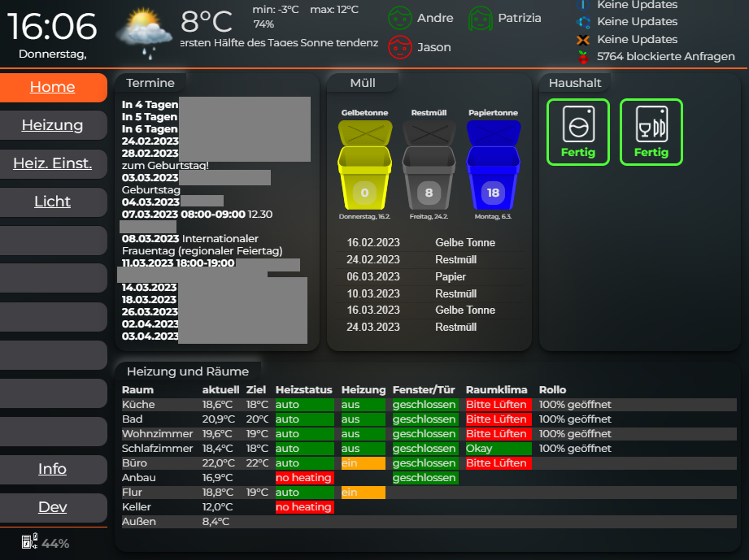The height and width of the screenshot is (560, 749).
Task: Click Küche Rollo 100% geöffnet
Action: [575, 405]
